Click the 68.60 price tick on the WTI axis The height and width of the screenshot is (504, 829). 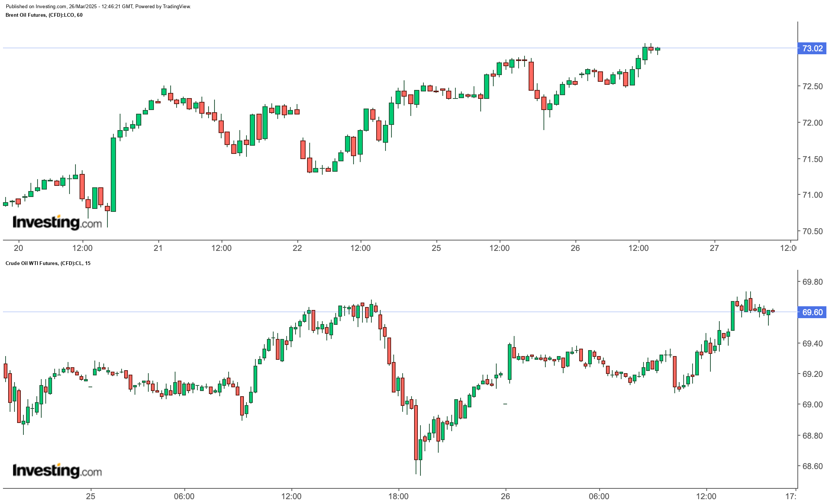pyautogui.click(x=812, y=466)
